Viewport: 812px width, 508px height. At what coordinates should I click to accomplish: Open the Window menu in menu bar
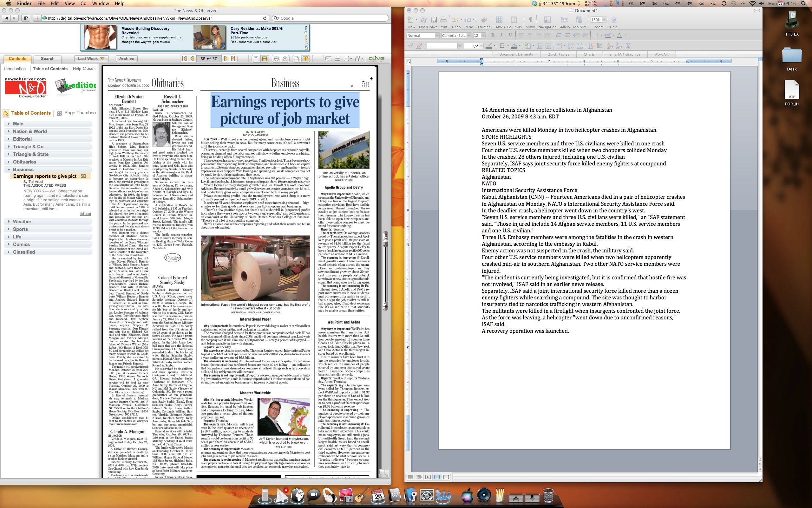(100, 3)
